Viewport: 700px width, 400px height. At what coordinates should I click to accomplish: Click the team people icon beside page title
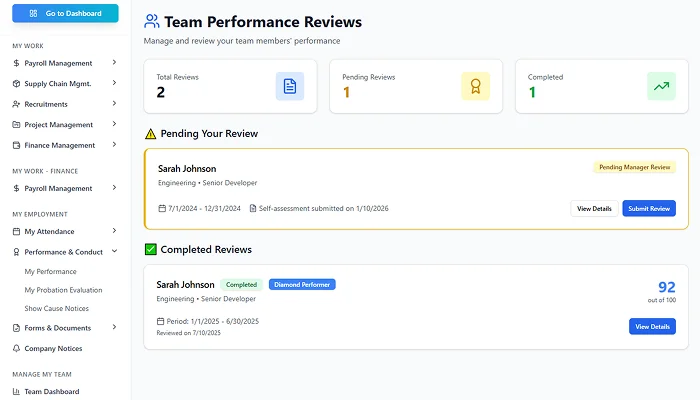click(151, 21)
